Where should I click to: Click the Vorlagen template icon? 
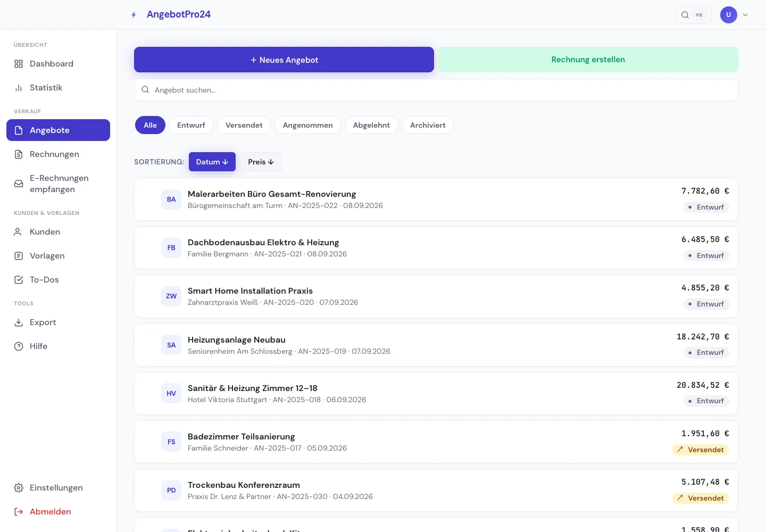click(x=19, y=256)
